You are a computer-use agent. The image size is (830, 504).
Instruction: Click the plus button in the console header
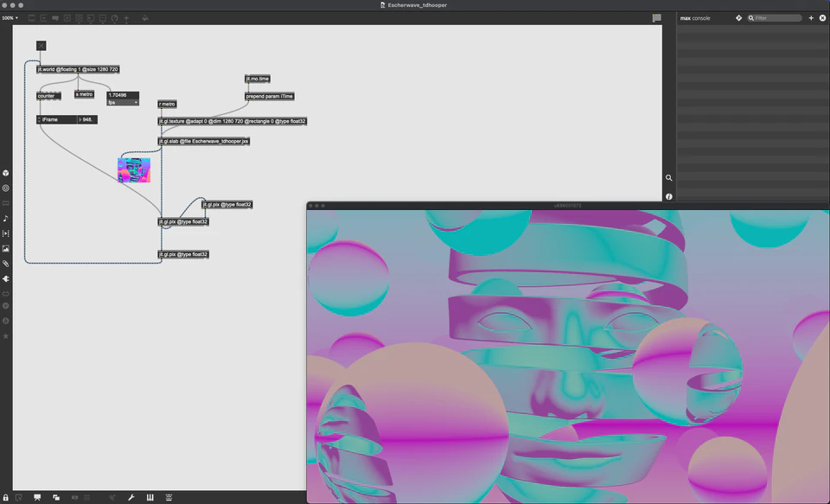[811, 18]
